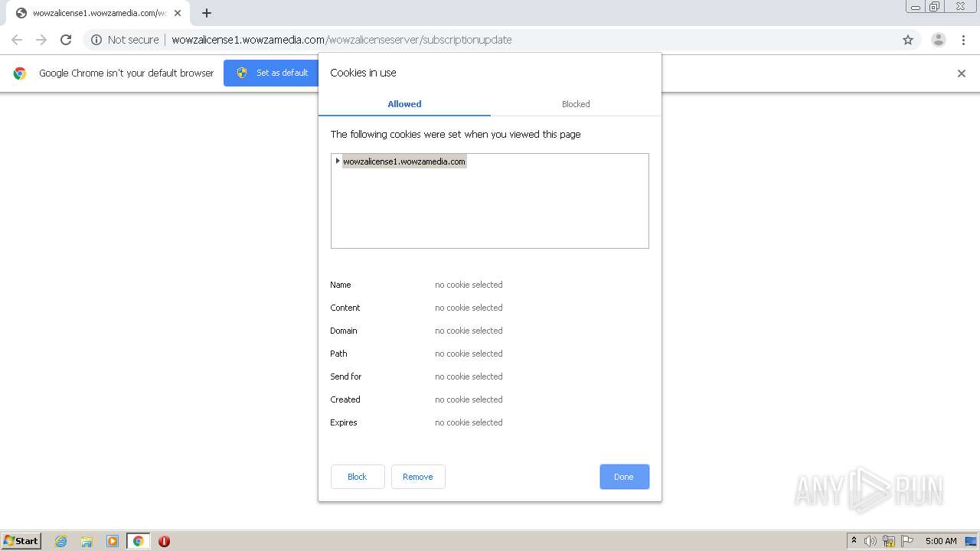
Task: Open the red Opera taskbar icon
Action: 164,541
